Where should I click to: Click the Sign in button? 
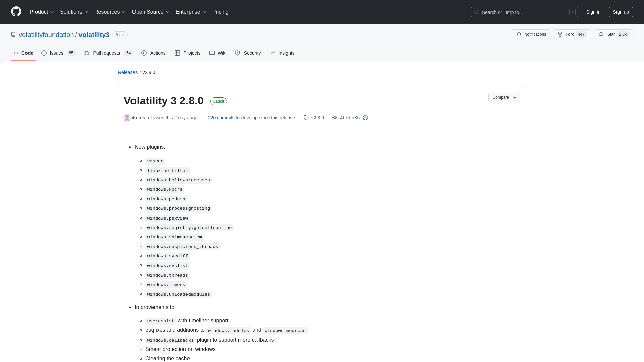click(593, 12)
